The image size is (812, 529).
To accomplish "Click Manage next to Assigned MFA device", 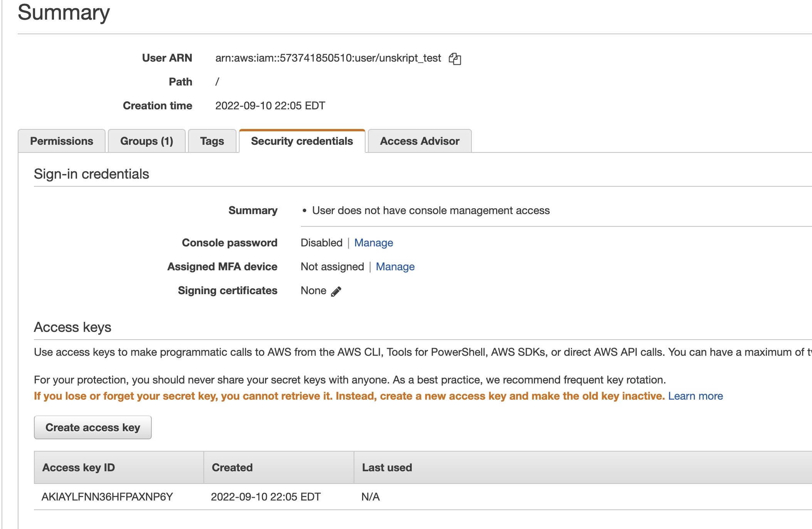I will tap(395, 267).
